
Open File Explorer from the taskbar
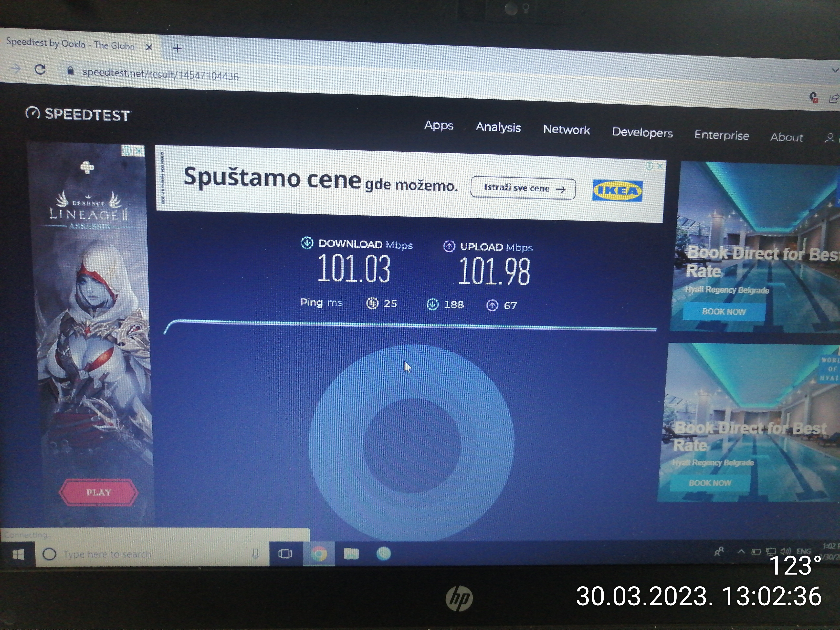click(351, 554)
